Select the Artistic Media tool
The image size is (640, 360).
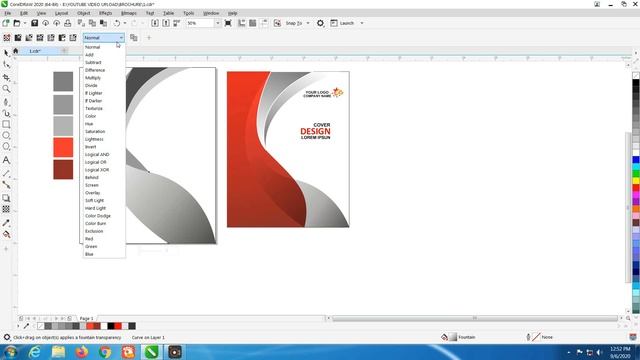(x=6, y=113)
